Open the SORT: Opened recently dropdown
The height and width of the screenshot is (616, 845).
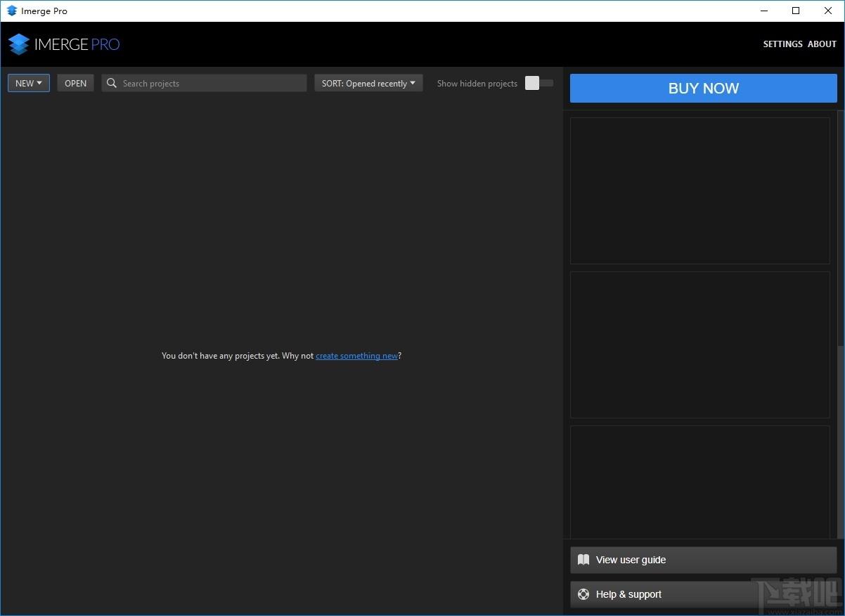click(x=368, y=83)
